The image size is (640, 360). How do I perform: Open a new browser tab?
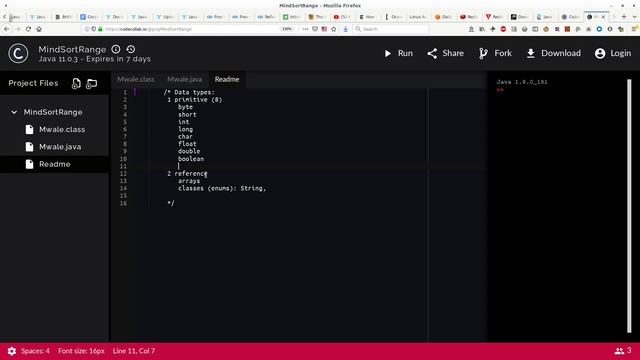[x=624, y=17]
